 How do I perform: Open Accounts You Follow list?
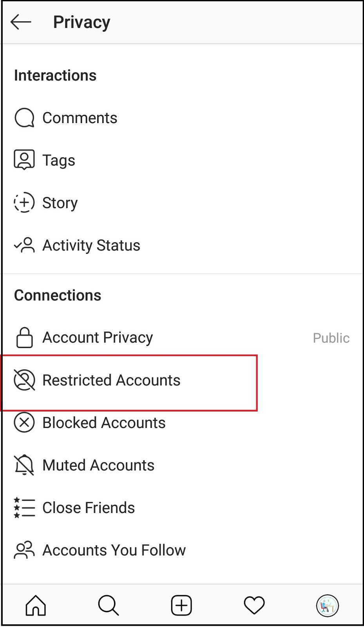click(x=114, y=550)
